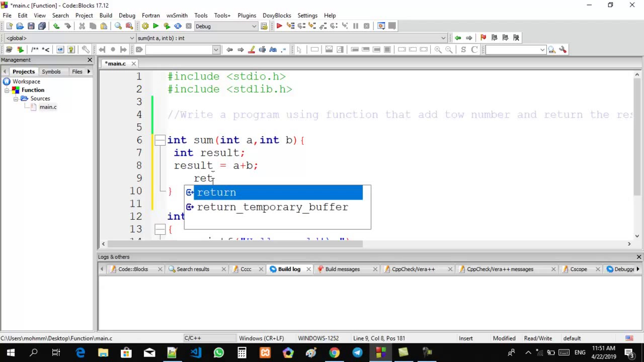Collapse the main function fold on line 13
The width and height of the screenshot is (644, 362).
[160, 229]
